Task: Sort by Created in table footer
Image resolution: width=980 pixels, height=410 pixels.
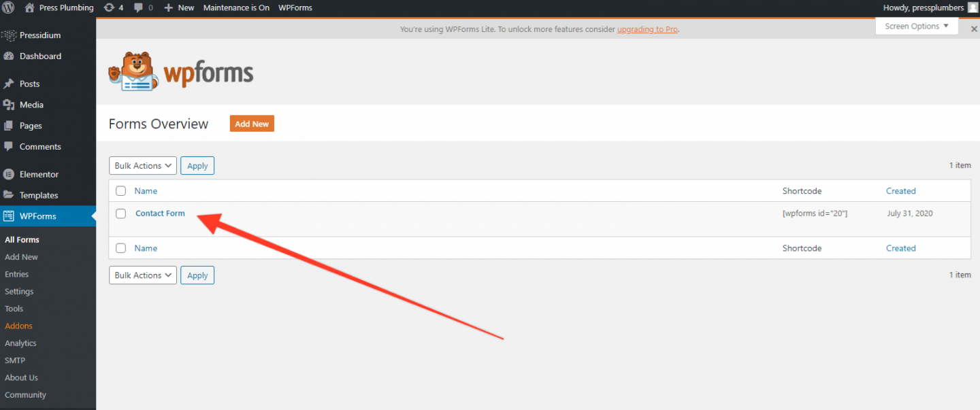Action: point(901,248)
